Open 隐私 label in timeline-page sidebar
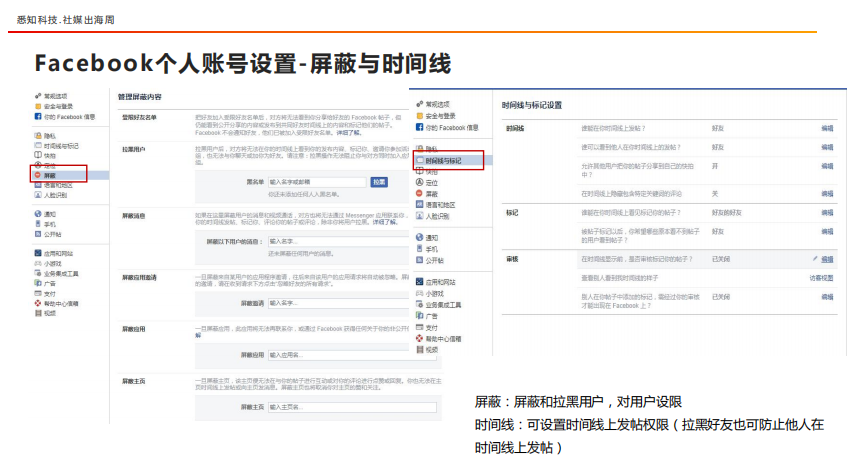855x461 pixels. (431, 149)
